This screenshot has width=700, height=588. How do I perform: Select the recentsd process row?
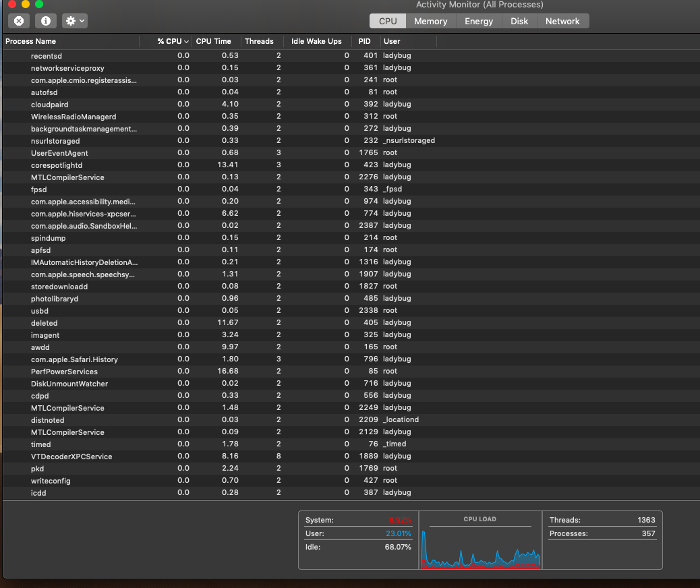[x=351, y=56]
